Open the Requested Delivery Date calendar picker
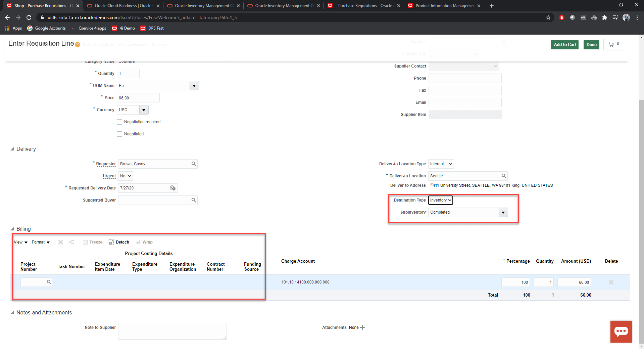This screenshot has width=644, height=349. point(172,188)
